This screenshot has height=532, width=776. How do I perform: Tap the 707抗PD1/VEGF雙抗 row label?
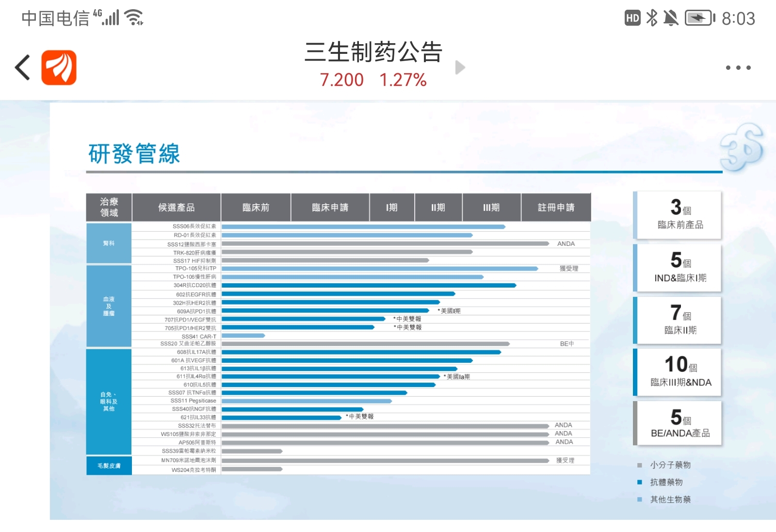(190, 320)
